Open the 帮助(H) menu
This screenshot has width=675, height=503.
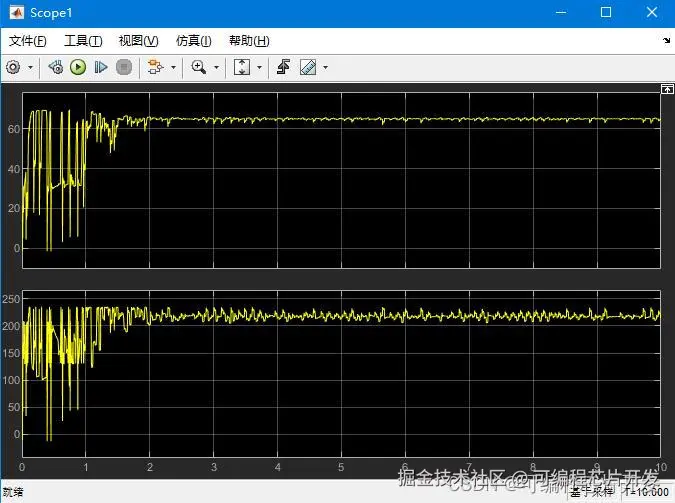click(x=249, y=41)
